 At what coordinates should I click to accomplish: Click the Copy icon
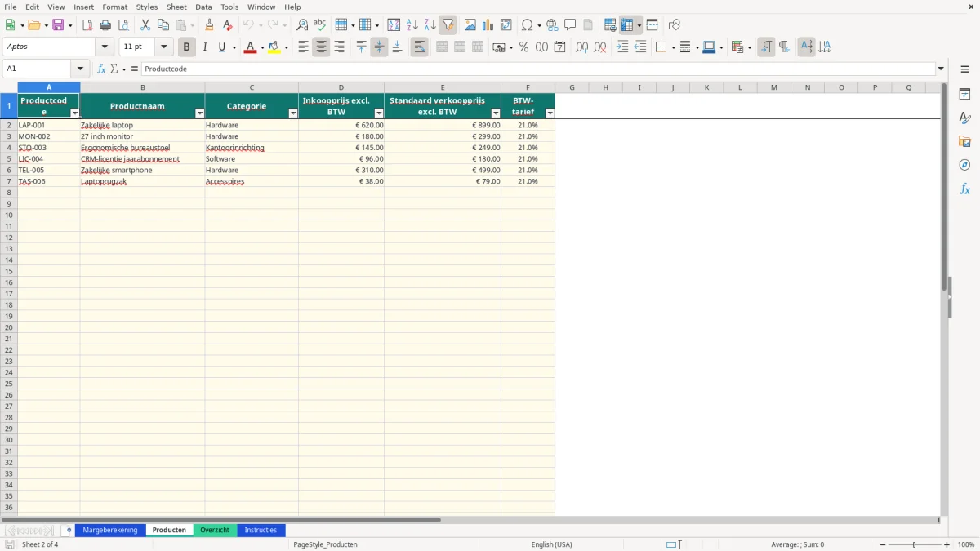[x=163, y=25]
